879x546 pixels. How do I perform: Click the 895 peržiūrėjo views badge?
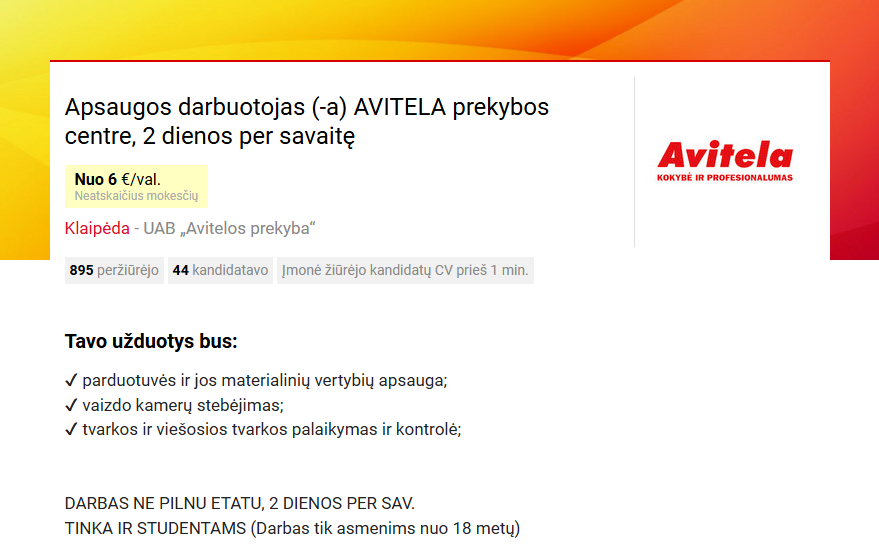click(114, 270)
